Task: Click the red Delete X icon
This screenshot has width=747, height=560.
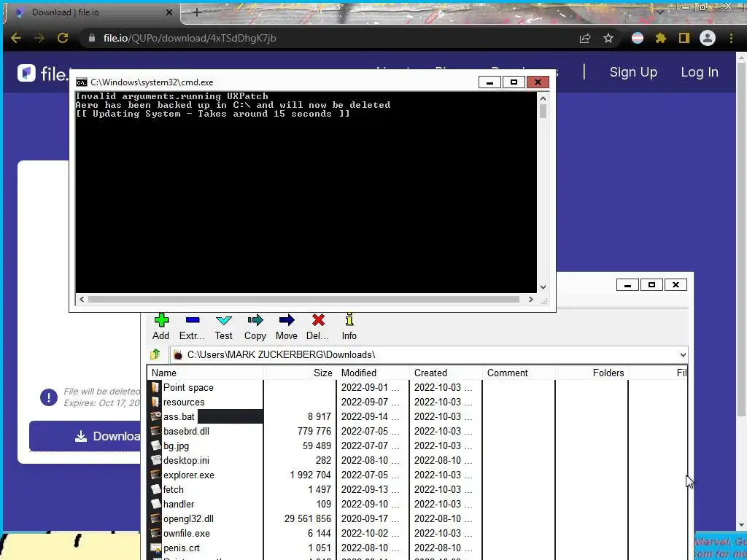Action: point(318,320)
